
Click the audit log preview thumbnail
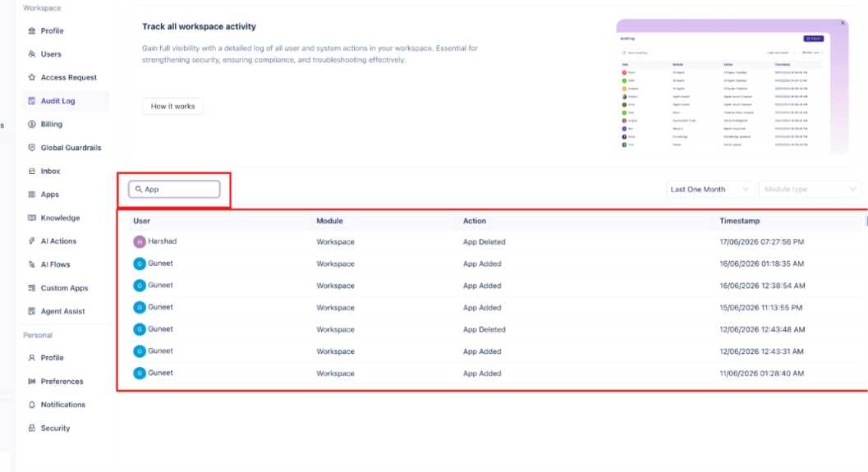pos(733,87)
